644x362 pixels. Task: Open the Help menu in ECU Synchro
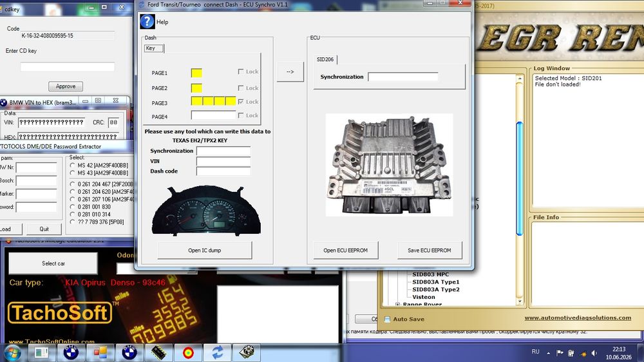tap(162, 22)
